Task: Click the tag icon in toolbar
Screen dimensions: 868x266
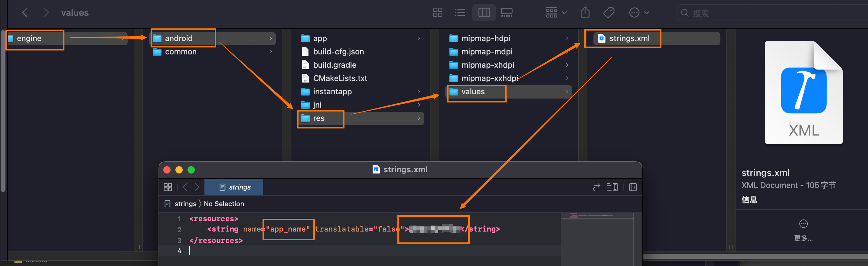Action: coord(609,13)
